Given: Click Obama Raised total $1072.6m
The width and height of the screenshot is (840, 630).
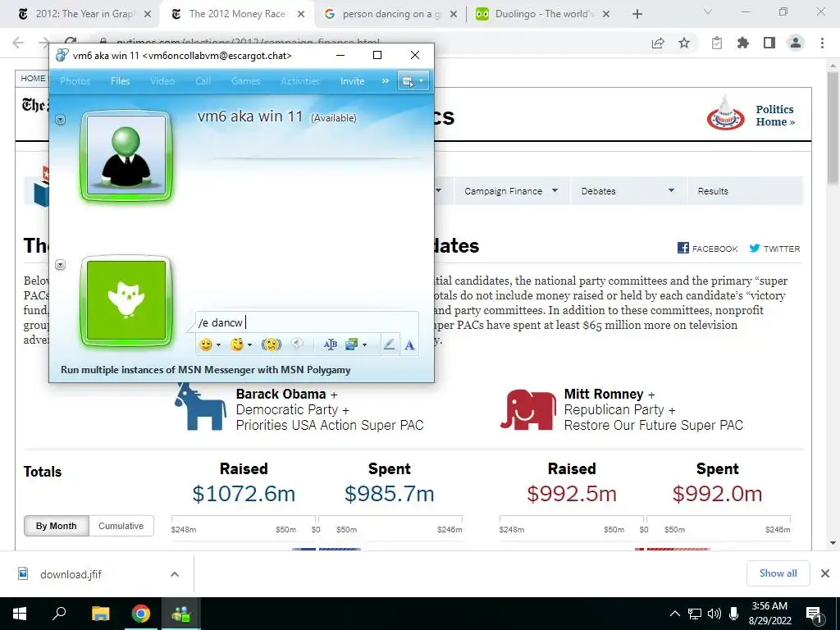Looking at the screenshot, I should (x=244, y=493).
